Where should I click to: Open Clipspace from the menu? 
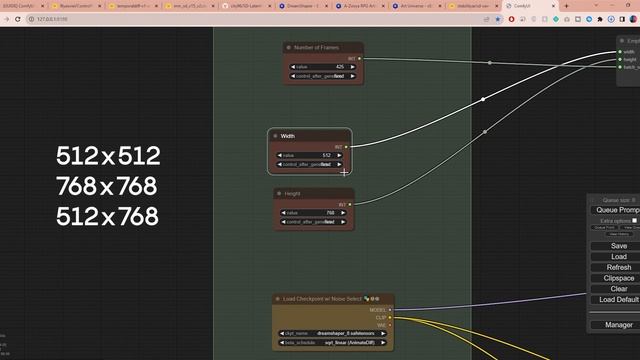click(x=616, y=278)
